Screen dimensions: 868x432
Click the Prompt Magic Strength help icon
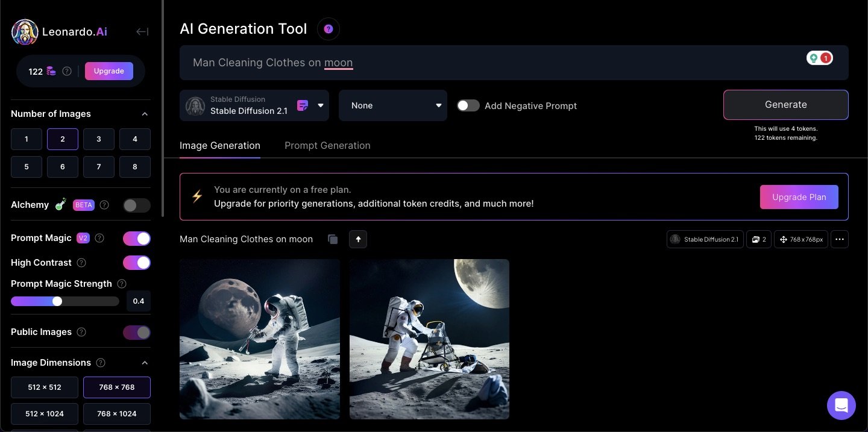[122, 284]
